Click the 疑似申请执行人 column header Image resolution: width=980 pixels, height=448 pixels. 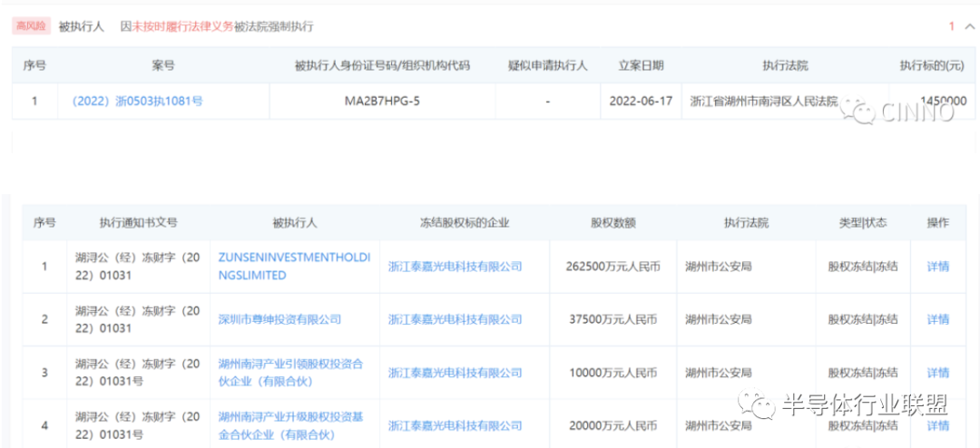point(547,65)
